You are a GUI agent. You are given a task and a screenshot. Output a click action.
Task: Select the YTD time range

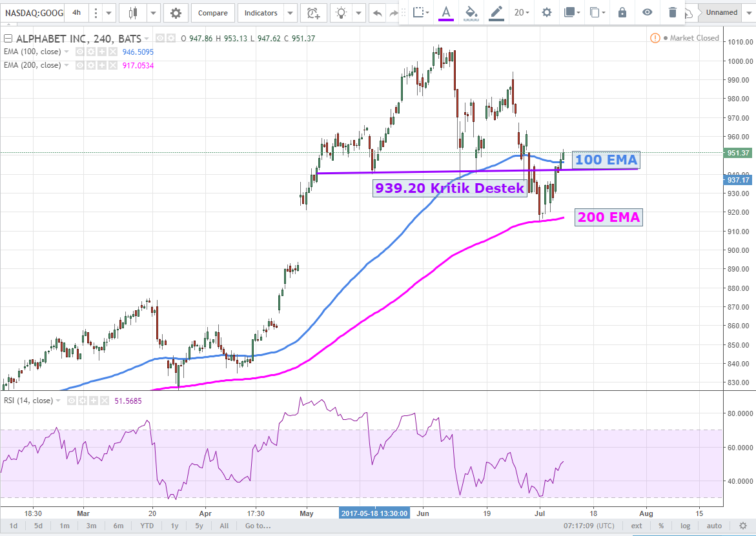point(147,526)
